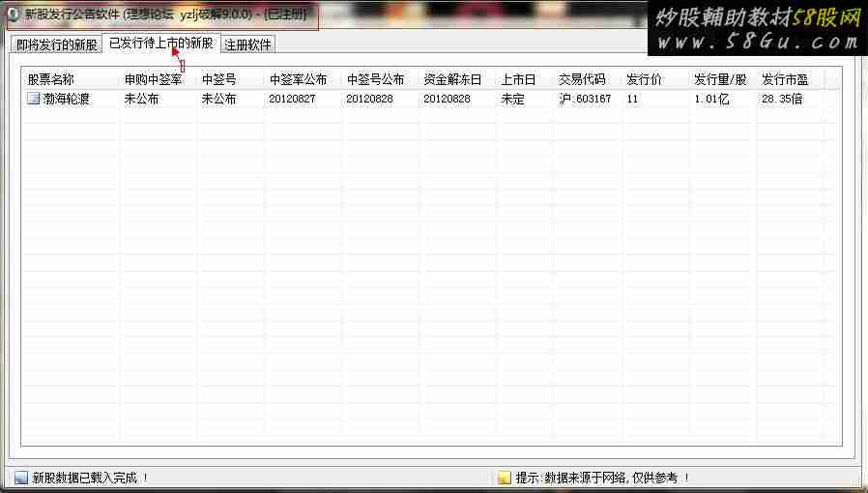868x493 pixels.
Task: Click the status text 新股数据已载入完成
Action: [x=85, y=478]
